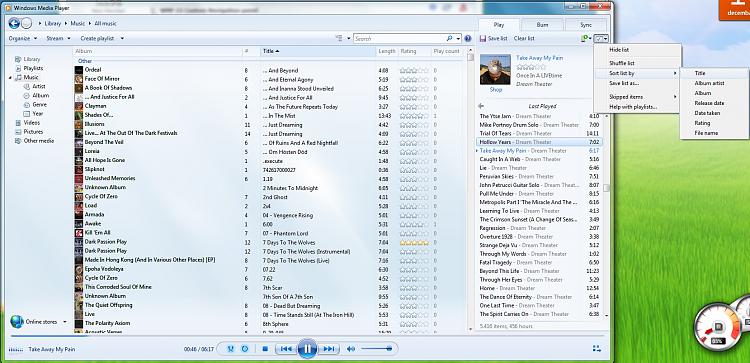The height and width of the screenshot is (363, 750).
Task: Choose Shuffle list from menu
Action: tap(637, 63)
